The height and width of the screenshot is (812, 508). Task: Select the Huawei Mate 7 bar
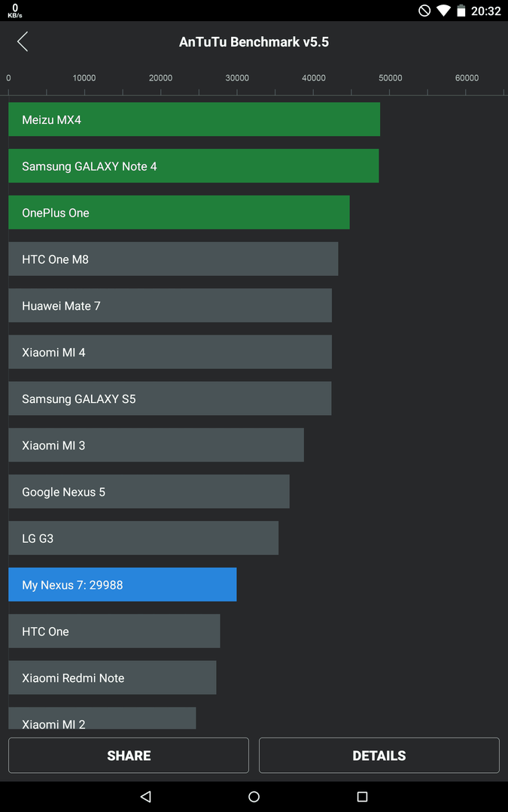[170, 305]
